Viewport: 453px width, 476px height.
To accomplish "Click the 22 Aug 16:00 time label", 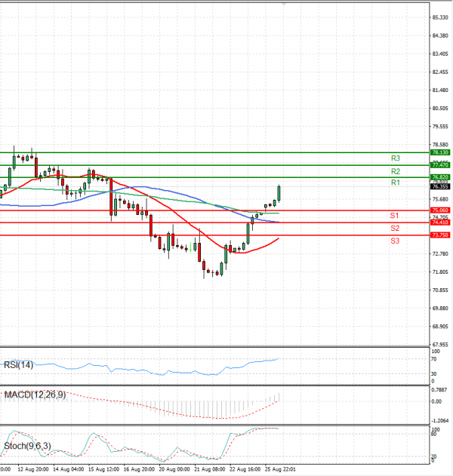I will [x=245, y=469].
